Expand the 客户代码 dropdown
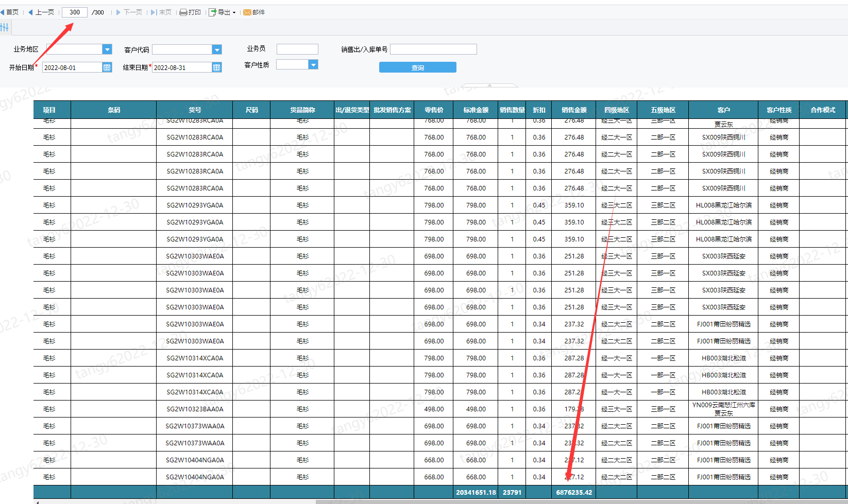 click(217, 49)
